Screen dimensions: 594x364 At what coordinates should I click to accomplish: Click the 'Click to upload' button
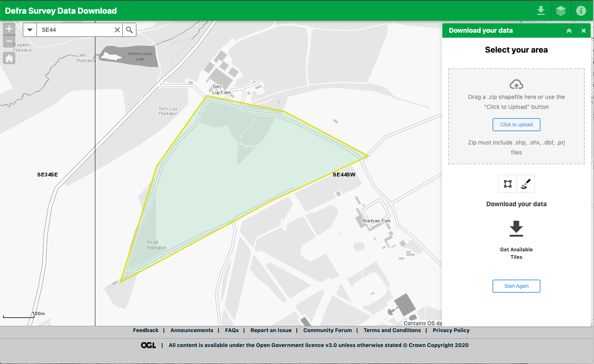[516, 125]
